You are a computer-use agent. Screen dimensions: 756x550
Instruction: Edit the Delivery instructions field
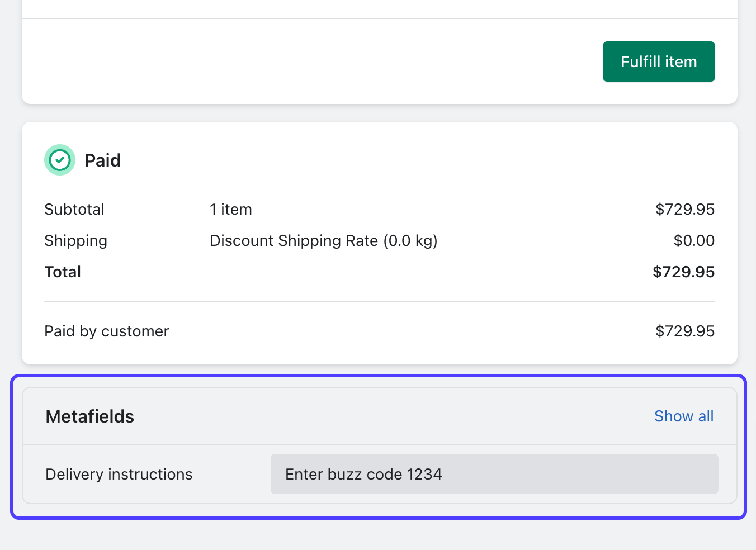(494, 474)
